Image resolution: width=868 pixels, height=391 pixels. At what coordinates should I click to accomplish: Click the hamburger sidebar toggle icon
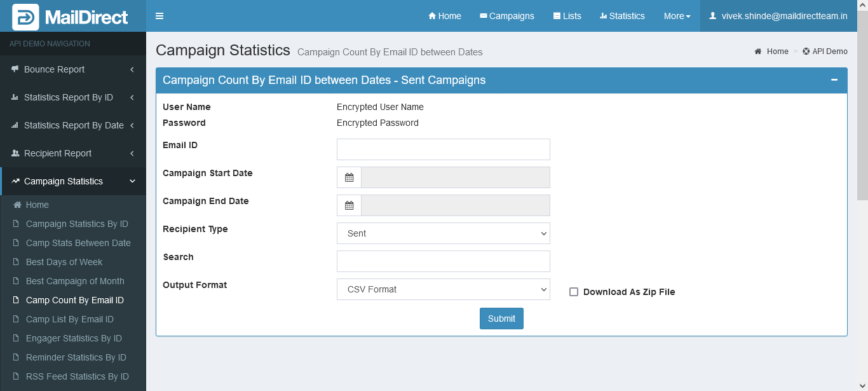click(x=159, y=16)
